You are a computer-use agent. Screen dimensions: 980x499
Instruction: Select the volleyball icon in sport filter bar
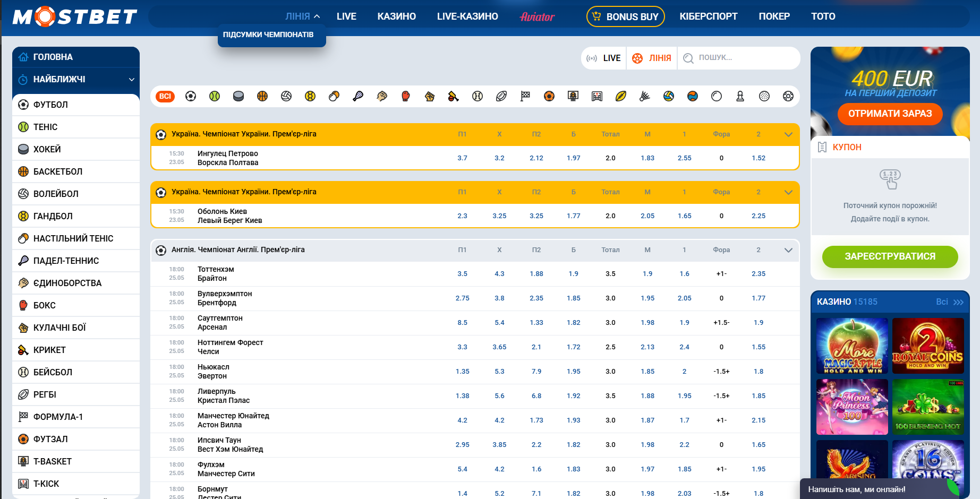[x=286, y=96]
